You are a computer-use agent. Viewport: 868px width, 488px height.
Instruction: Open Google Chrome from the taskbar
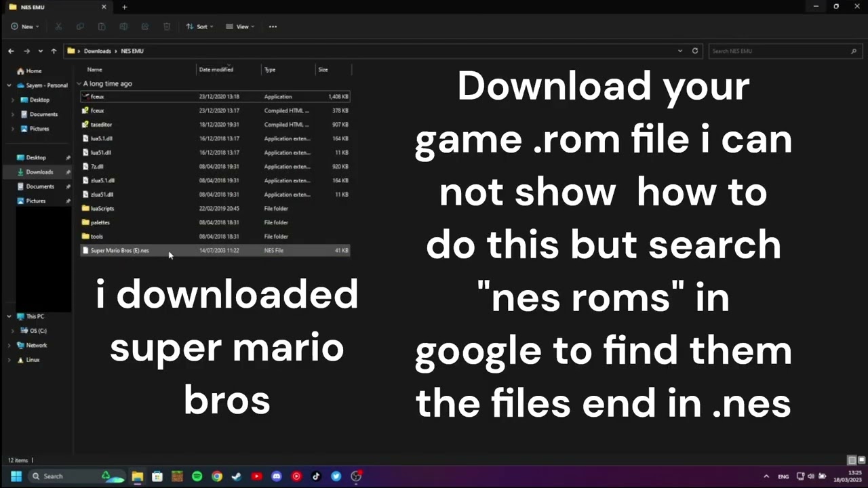point(217,476)
